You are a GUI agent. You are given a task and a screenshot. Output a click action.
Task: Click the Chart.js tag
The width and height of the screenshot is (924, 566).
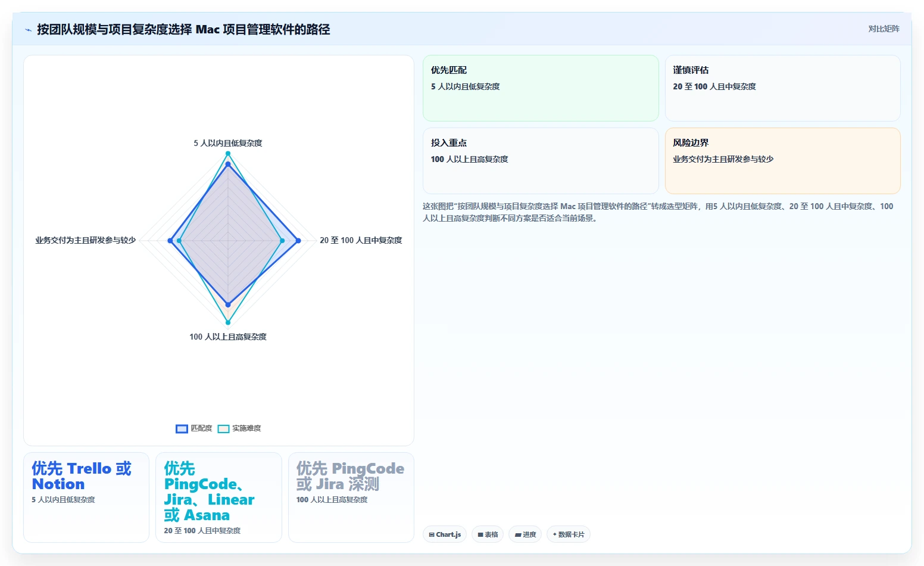(445, 534)
